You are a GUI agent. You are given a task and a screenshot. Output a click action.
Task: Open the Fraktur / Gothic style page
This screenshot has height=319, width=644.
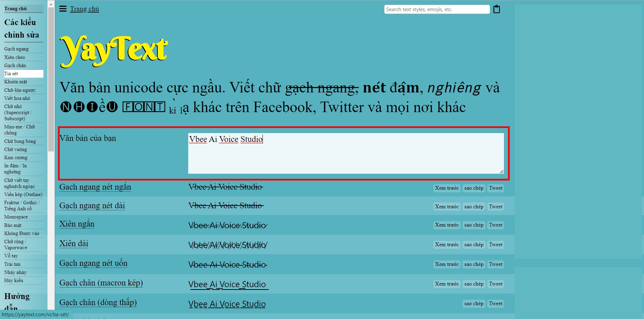(22, 203)
